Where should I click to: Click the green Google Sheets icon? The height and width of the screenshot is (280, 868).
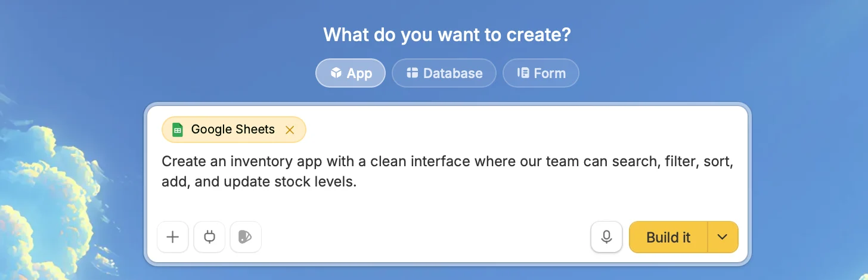(x=177, y=130)
